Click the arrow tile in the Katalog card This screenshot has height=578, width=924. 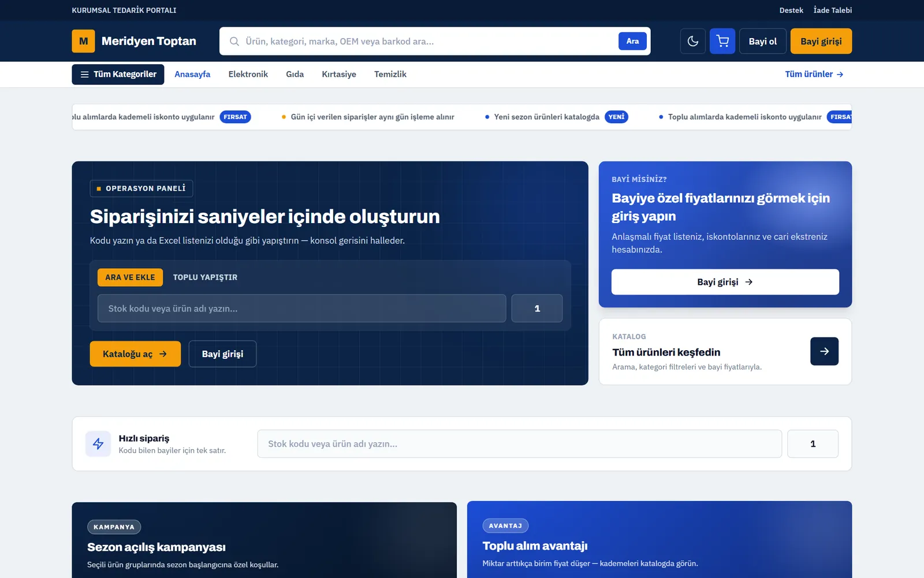(x=824, y=351)
